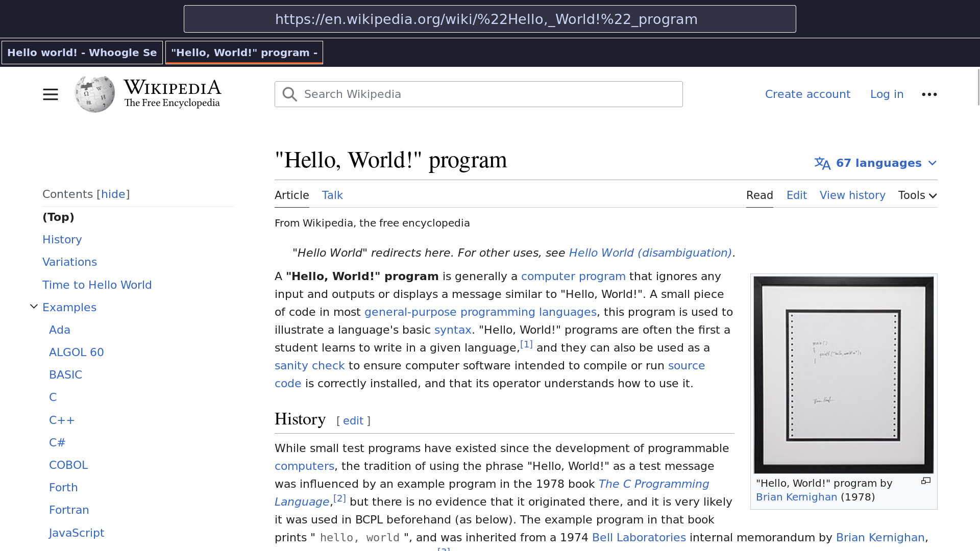Jump to the C# example
The width and height of the screenshot is (980, 551).
(57, 443)
